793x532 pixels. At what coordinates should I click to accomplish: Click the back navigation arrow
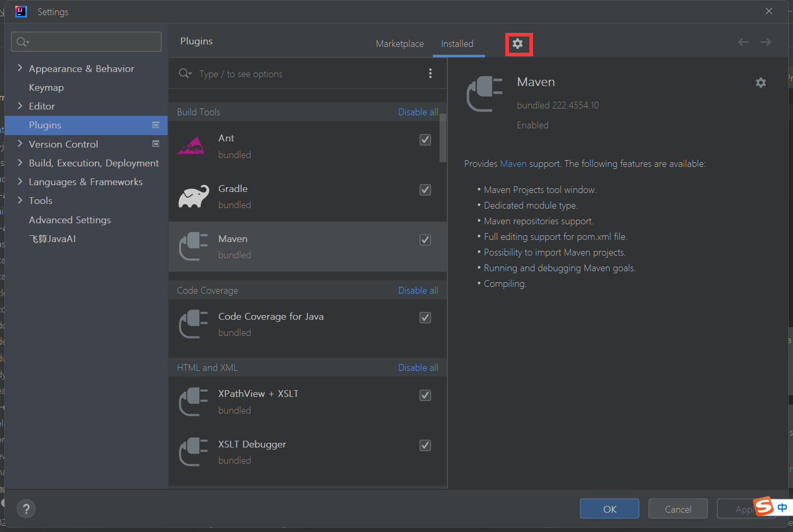click(743, 42)
